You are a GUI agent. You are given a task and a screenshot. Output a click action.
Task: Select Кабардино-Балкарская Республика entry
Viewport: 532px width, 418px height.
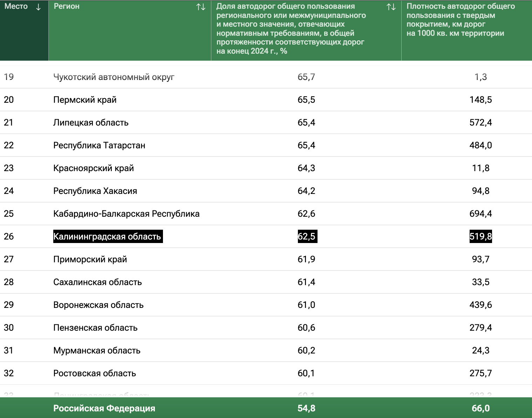tap(126, 214)
